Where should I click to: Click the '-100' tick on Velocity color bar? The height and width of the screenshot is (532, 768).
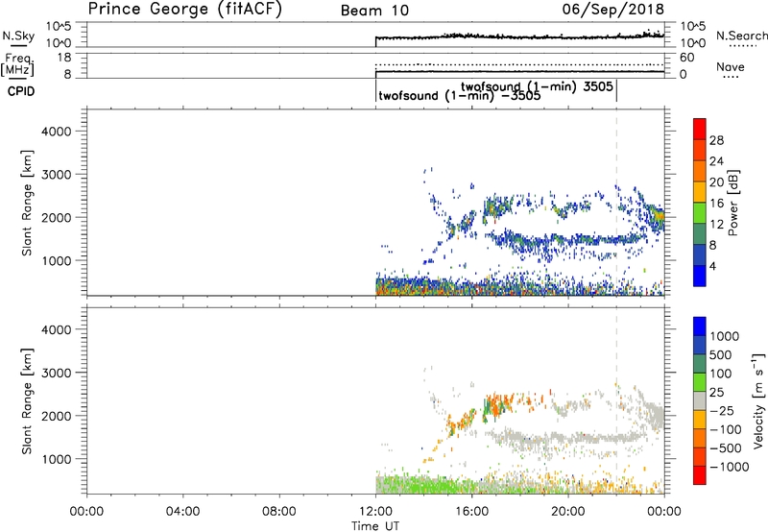[726, 429]
